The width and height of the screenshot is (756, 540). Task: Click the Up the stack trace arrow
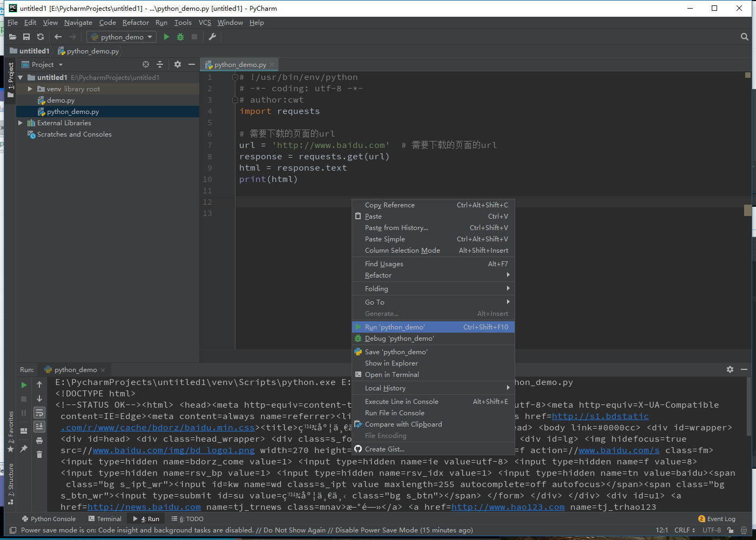(x=39, y=385)
